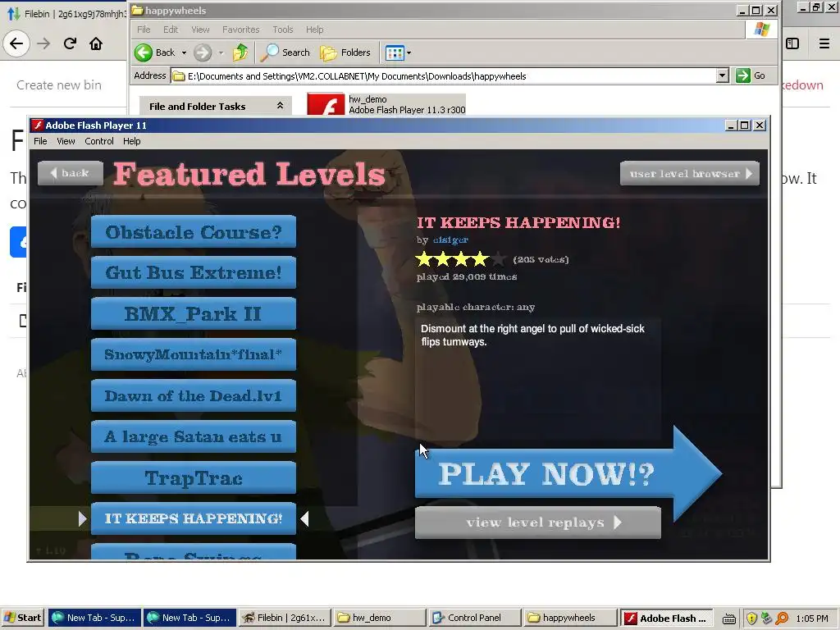Click keyboard icon in system tray

[x=729, y=619]
